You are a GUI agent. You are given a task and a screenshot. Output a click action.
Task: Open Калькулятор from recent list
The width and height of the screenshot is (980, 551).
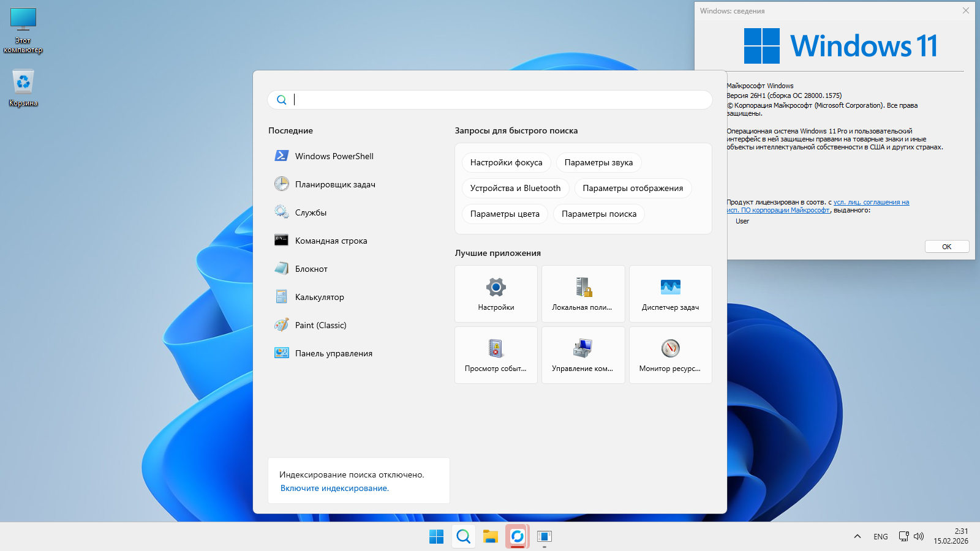click(319, 297)
